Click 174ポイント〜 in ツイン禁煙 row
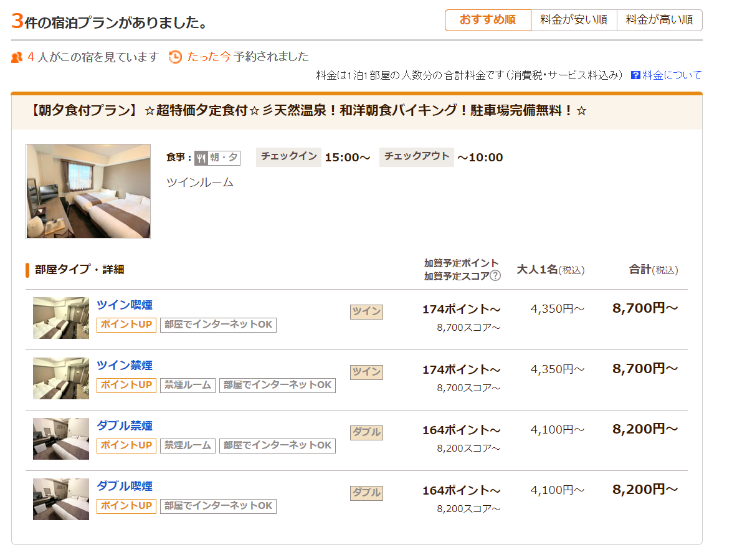 click(461, 370)
